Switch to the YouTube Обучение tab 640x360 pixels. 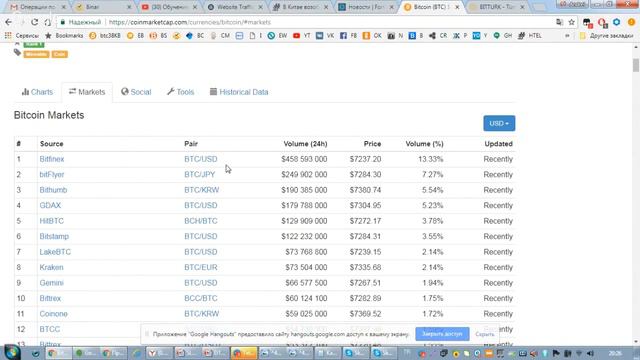(169, 7)
